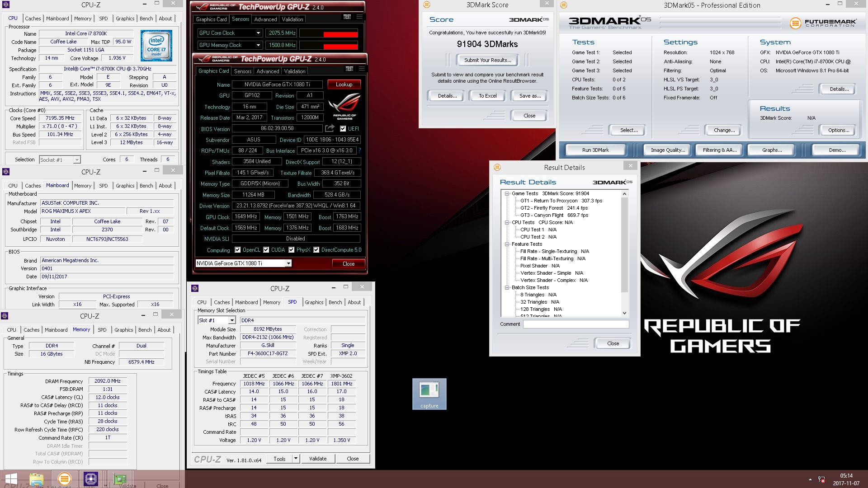
Task: Click the PCIe bus interface question mark
Action: point(359,150)
